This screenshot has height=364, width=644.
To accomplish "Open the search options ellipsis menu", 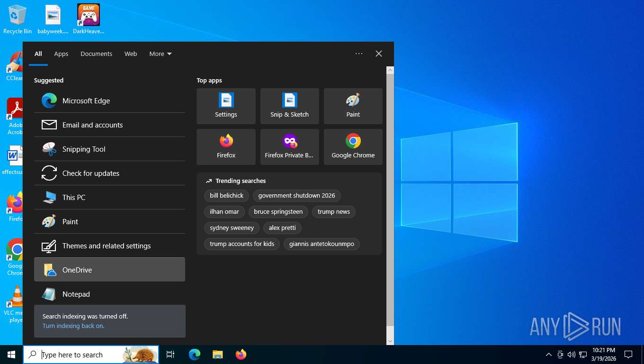I will pyautogui.click(x=359, y=54).
